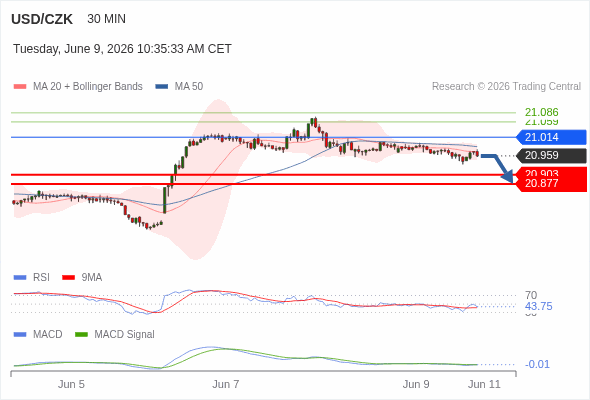Click the 21.086 green resistance label

(x=541, y=112)
